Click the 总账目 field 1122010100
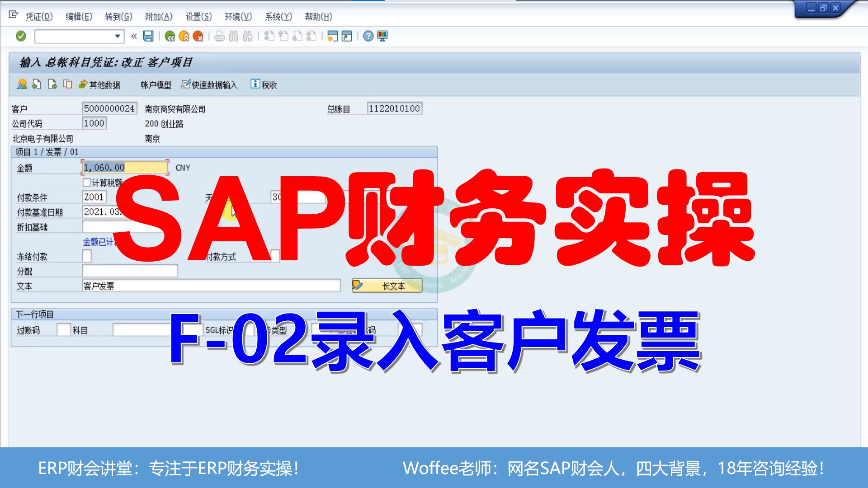868x488 pixels. point(395,108)
